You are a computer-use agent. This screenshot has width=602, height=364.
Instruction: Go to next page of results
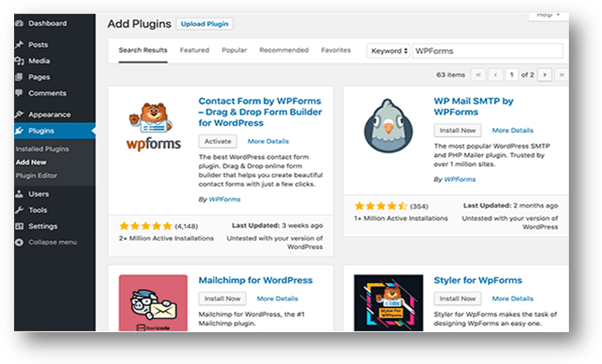[x=544, y=75]
